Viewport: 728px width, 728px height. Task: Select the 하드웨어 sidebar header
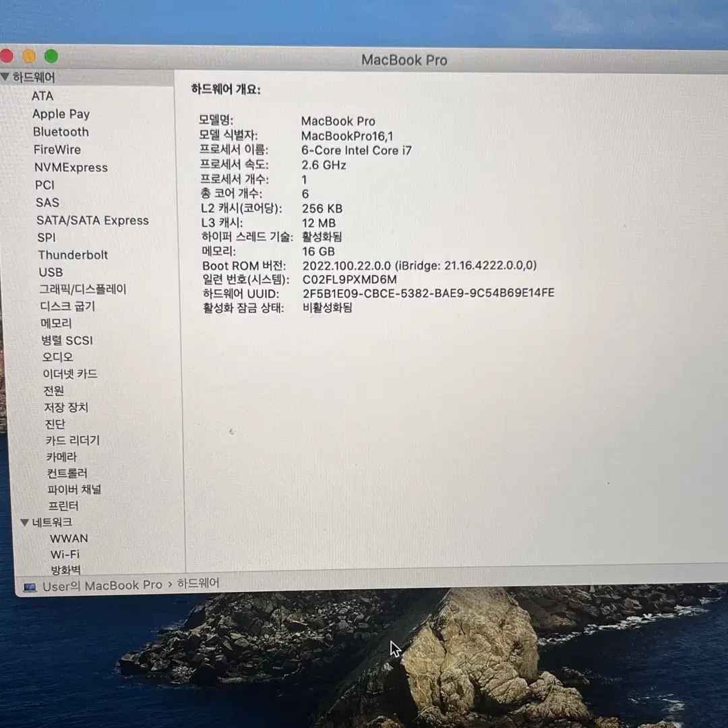[34, 77]
